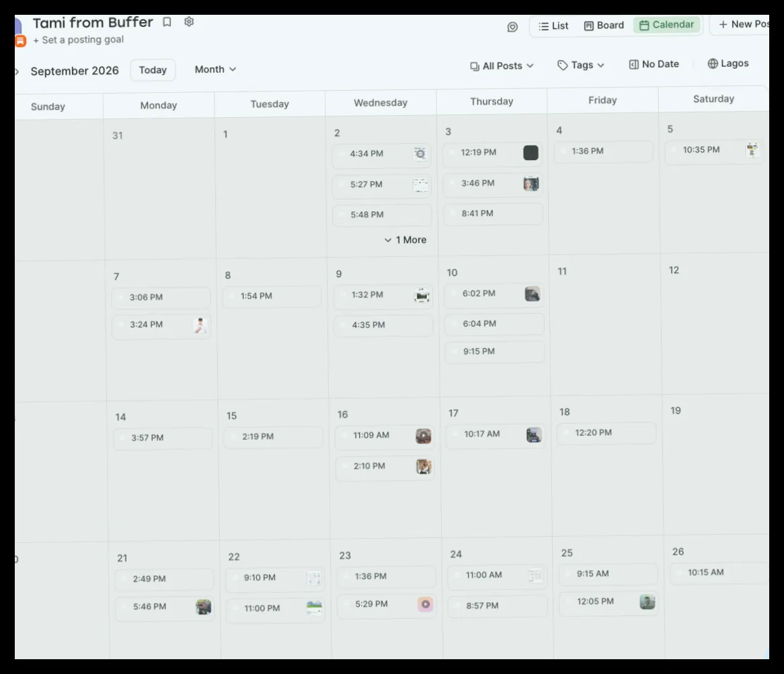Click the arrow left of September 2026
The height and width of the screenshot is (674, 784).
pyautogui.click(x=17, y=71)
